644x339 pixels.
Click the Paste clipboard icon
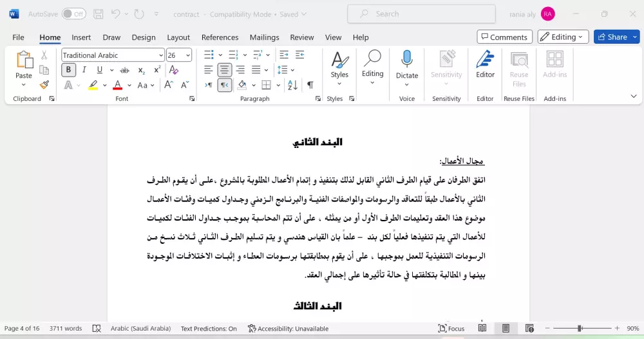[x=24, y=60]
